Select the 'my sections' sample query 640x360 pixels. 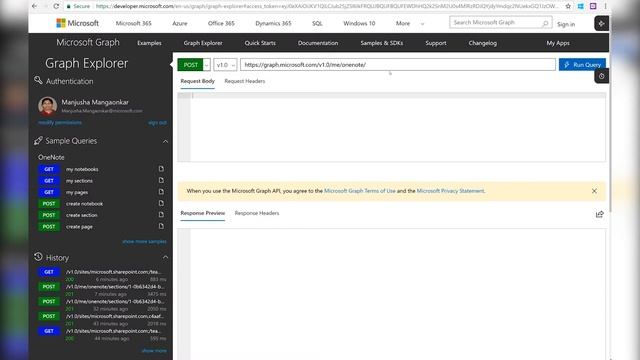[79, 181]
